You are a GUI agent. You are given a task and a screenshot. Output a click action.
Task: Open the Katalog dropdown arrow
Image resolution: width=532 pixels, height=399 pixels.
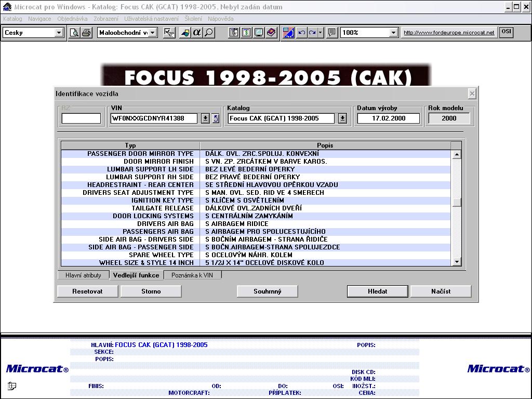pos(342,118)
